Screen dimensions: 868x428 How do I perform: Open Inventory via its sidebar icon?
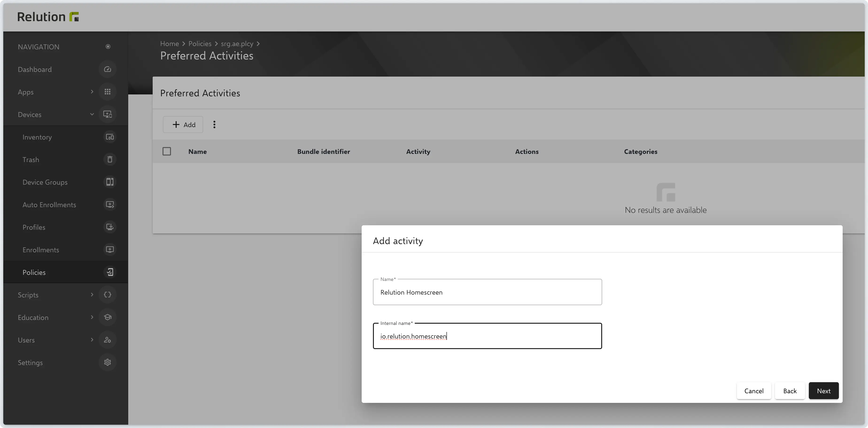[110, 137]
